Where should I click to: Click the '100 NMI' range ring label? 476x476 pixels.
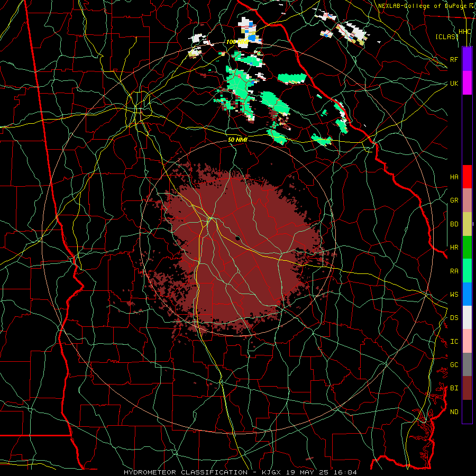(x=237, y=42)
